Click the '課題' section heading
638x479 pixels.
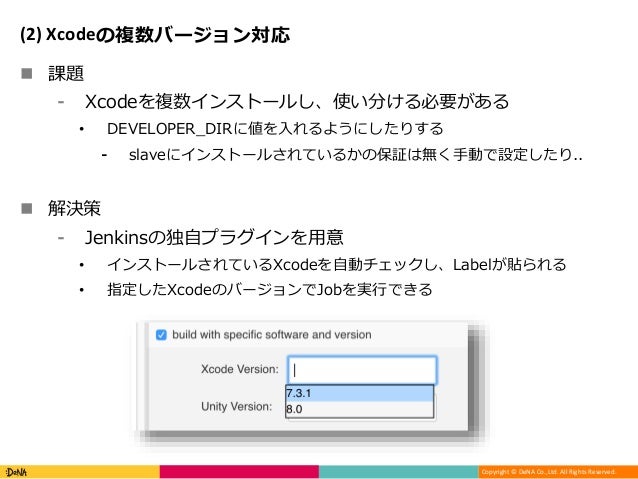coord(66,73)
